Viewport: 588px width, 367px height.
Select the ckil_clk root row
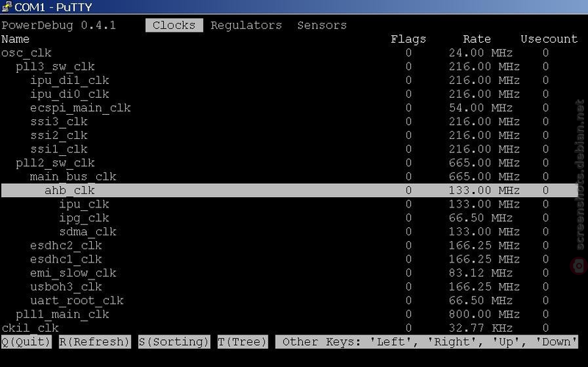(x=289, y=328)
